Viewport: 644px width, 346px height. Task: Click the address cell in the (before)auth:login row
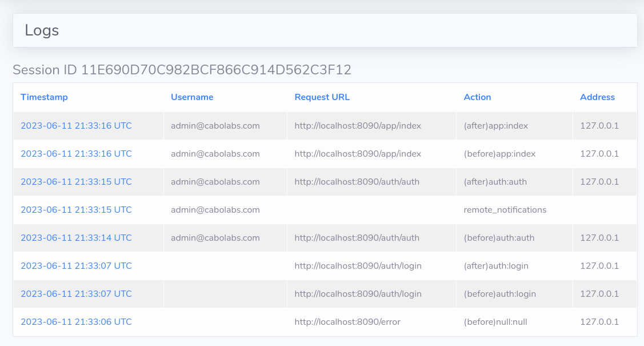click(599, 294)
